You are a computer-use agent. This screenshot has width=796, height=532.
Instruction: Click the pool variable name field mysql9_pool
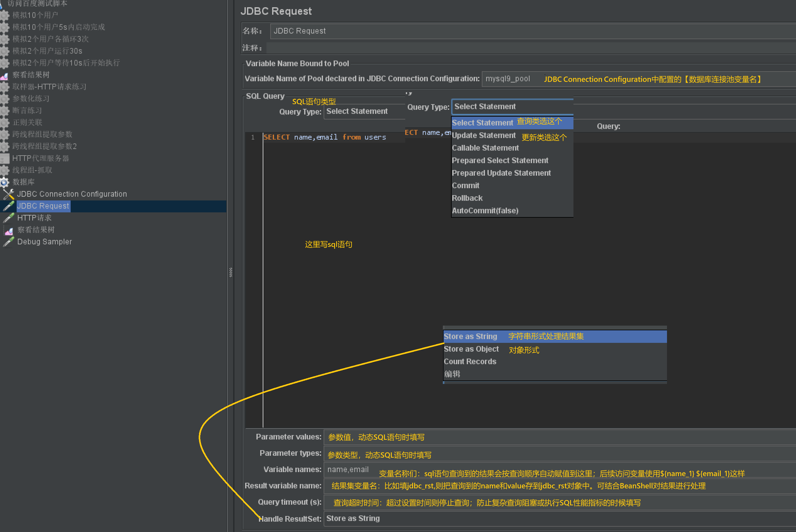[x=508, y=79]
